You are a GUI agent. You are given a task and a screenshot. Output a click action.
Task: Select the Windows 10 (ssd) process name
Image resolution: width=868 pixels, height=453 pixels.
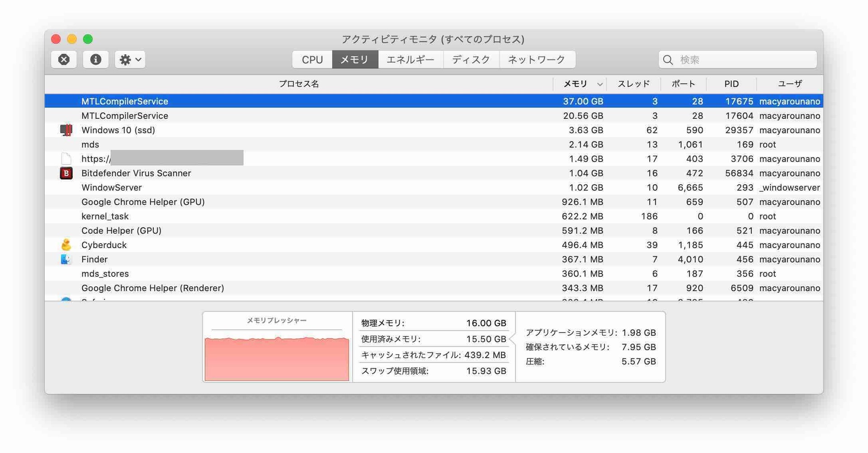click(118, 130)
